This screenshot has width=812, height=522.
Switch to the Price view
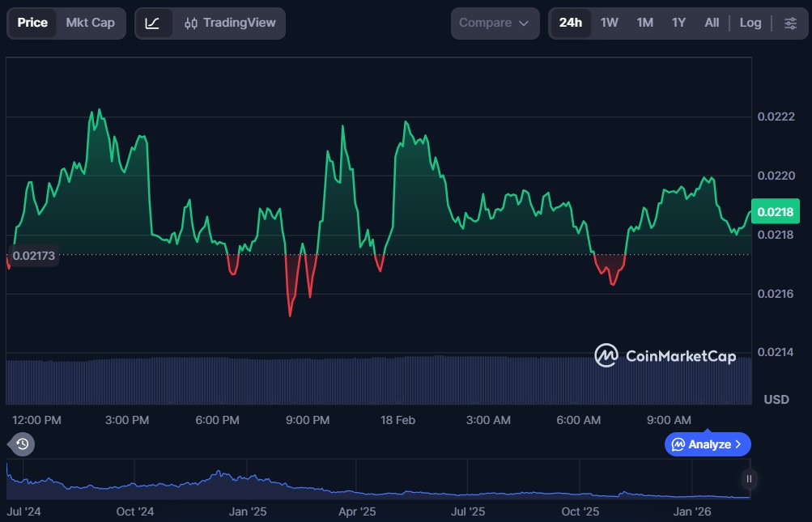pos(32,23)
